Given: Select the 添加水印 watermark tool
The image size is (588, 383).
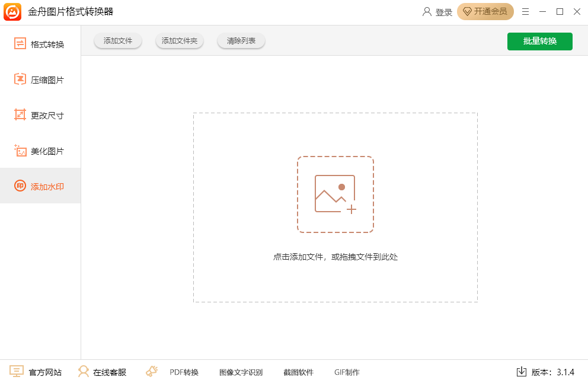Looking at the screenshot, I should click(40, 186).
